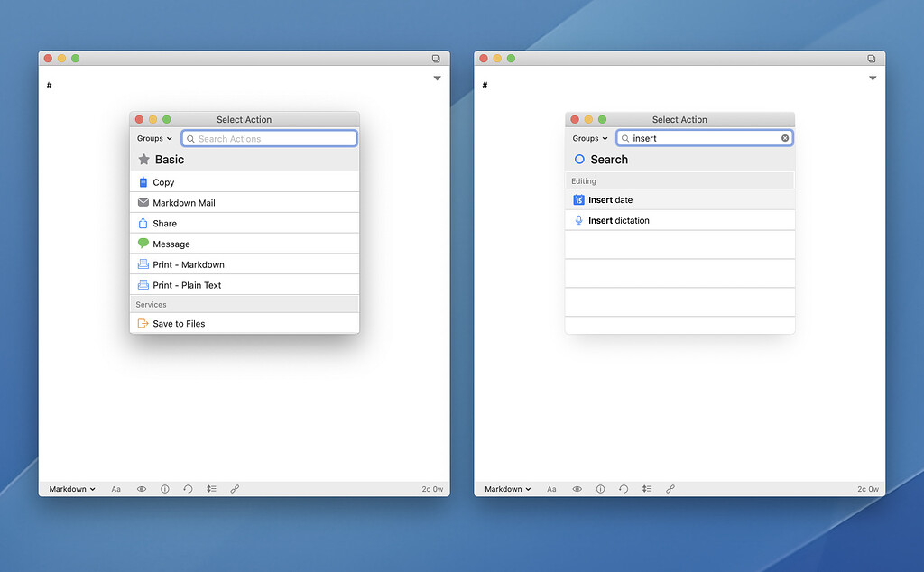This screenshot has width=924, height=572.
Task: Open the Groups dropdown in Select Action
Action: coord(153,138)
